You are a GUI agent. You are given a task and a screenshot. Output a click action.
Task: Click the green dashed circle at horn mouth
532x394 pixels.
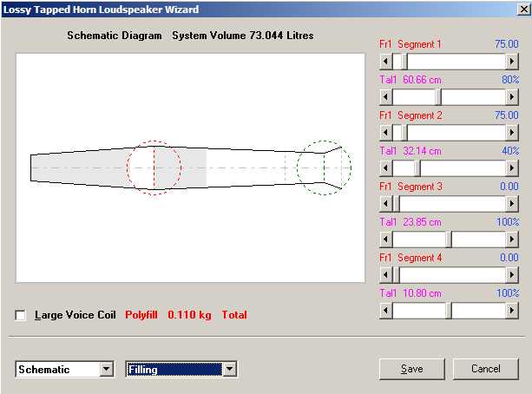pos(324,167)
